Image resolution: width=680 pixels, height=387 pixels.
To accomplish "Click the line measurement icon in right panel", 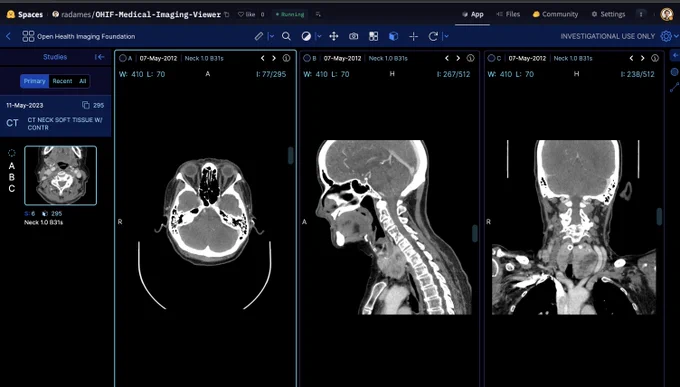I will coord(674,87).
